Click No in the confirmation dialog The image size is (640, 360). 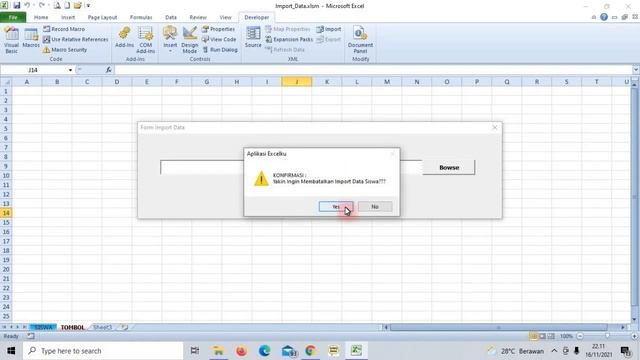[x=375, y=207]
